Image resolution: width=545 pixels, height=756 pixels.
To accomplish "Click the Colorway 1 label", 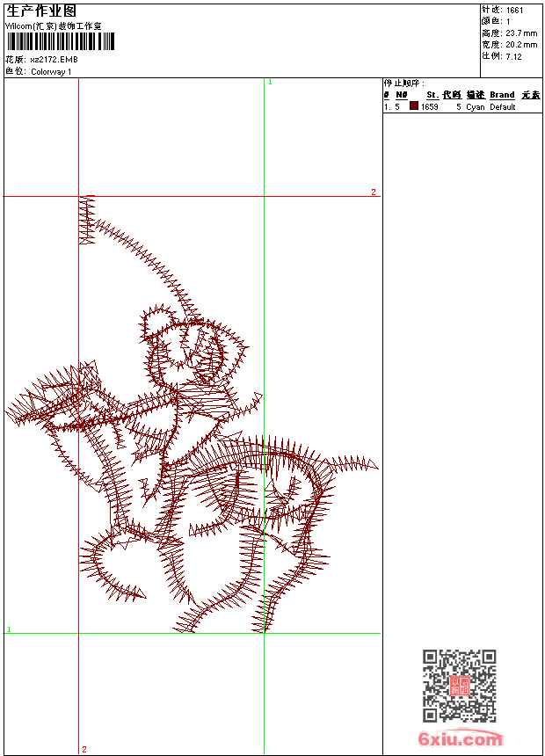I will (52, 72).
